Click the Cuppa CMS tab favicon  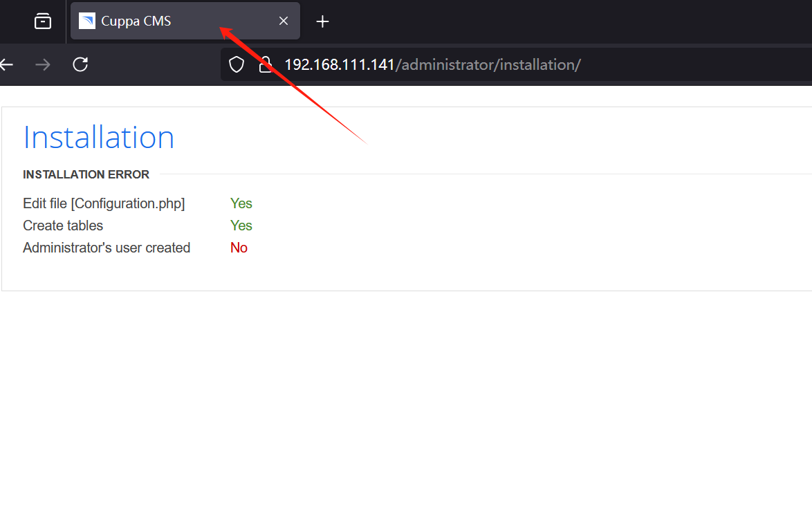pyautogui.click(x=87, y=21)
